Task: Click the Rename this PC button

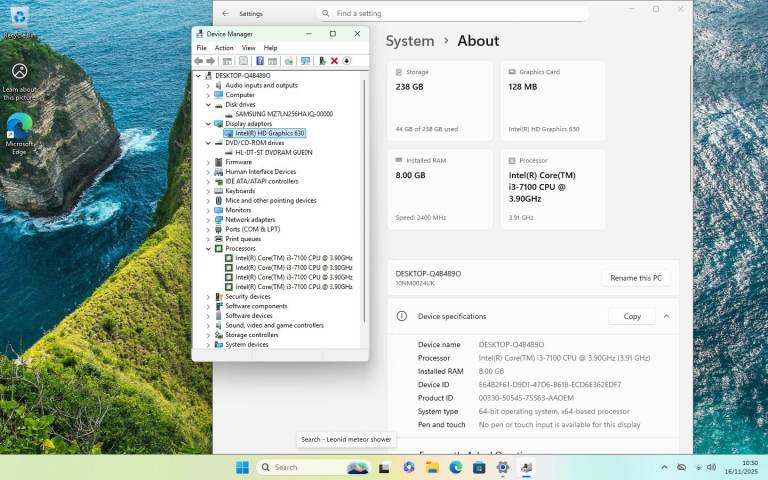Action: [x=636, y=278]
